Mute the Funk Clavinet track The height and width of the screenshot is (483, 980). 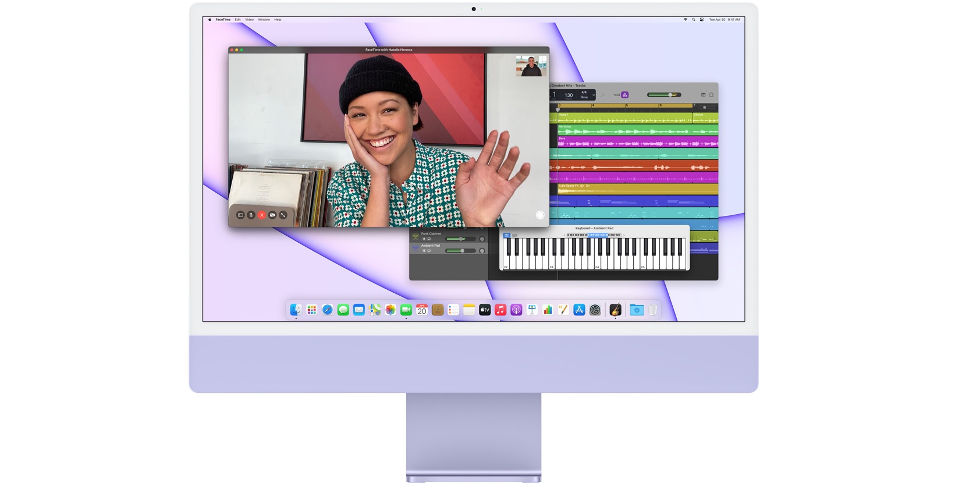pyautogui.click(x=424, y=239)
